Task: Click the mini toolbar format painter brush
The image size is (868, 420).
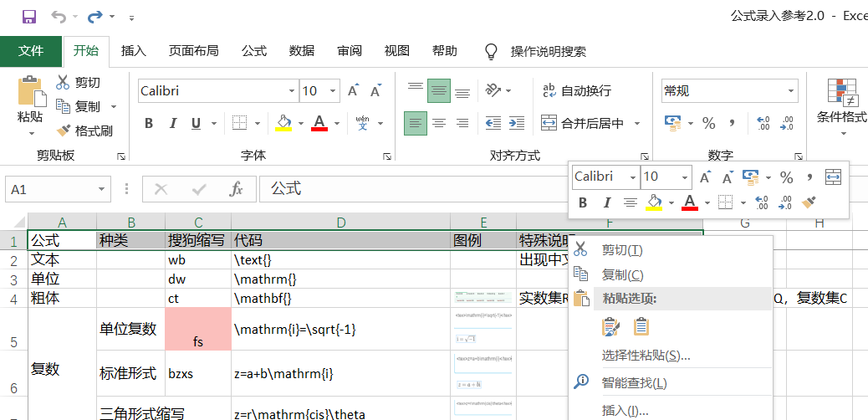Action: pos(809,202)
